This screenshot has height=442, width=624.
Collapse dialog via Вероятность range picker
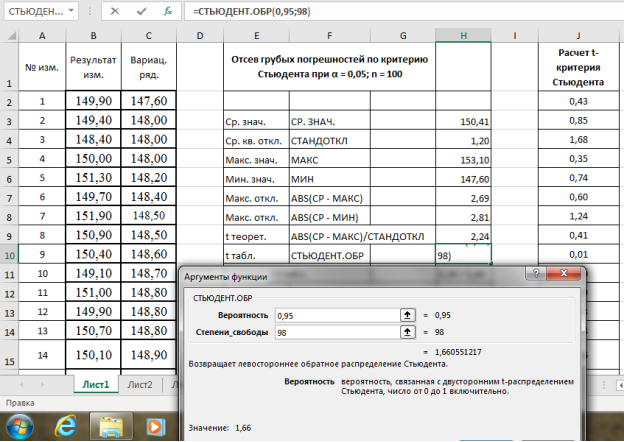[408, 315]
